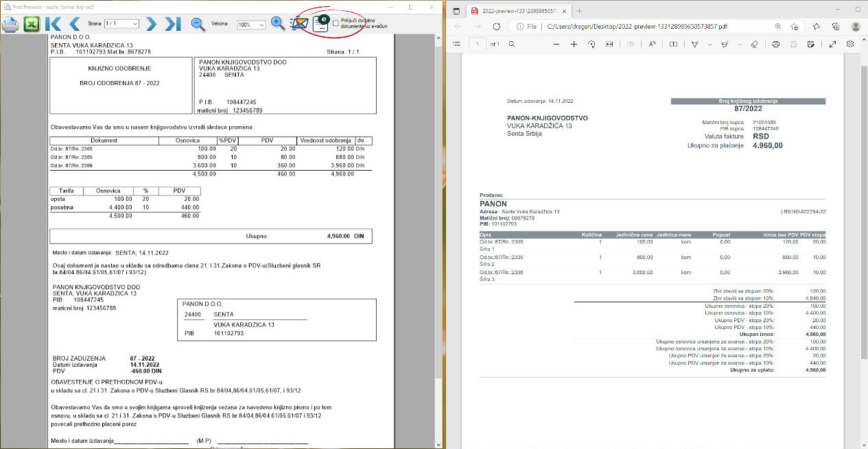Viewport: 868px width, 449px height.
Task: Go to first page in PrintPreview
Action: click(x=53, y=24)
